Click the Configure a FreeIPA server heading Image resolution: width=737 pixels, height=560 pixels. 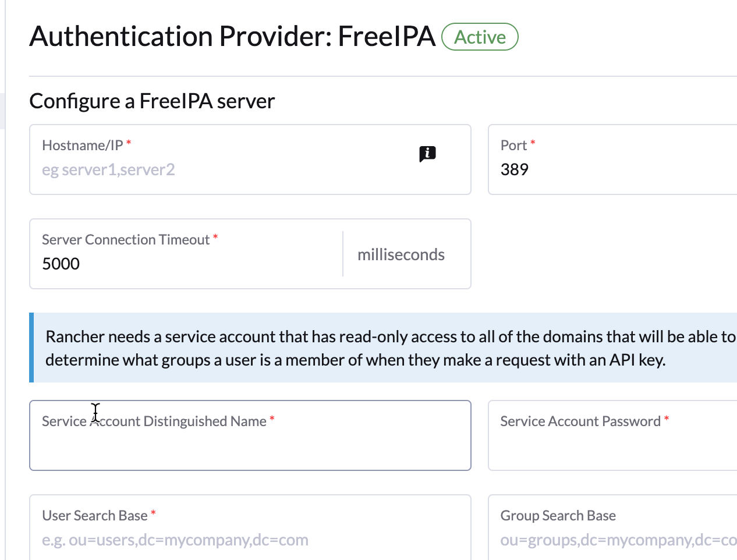(152, 101)
